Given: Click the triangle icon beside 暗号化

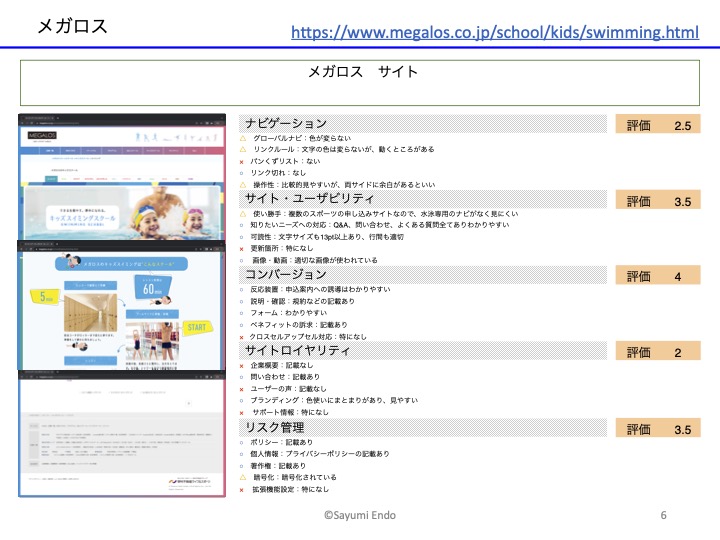Looking at the screenshot, I should 242,478.
